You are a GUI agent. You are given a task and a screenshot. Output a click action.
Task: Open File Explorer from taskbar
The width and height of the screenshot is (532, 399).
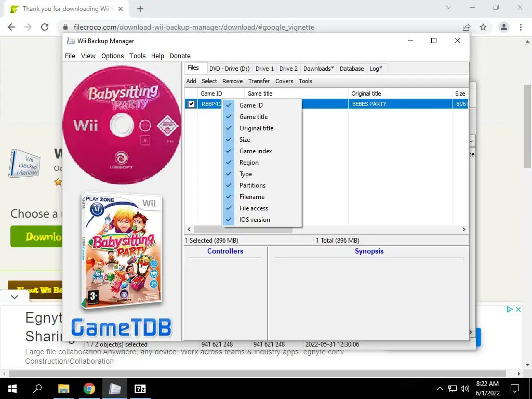pos(63,389)
